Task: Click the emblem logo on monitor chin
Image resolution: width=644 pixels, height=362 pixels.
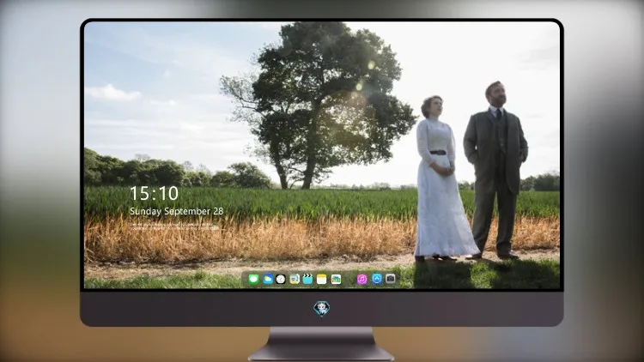Action: click(322, 309)
